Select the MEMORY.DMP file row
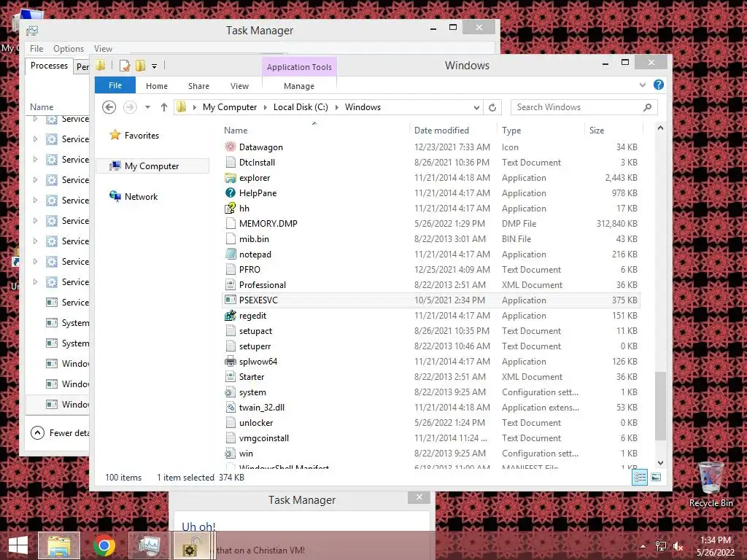Viewport: 747px width, 560px height. click(x=430, y=224)
